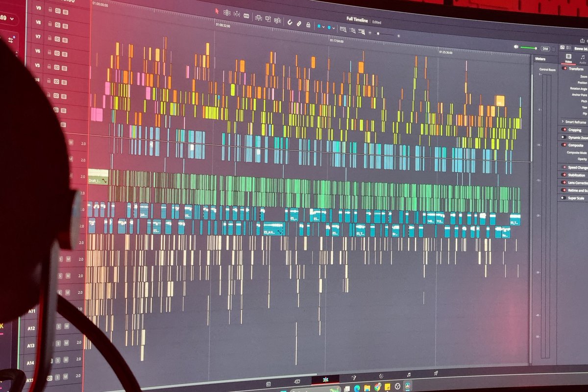The height and width of the screenshot is (392, 588).
Task: Toggle the magnet Snapping icon
Action: [290, 22]
